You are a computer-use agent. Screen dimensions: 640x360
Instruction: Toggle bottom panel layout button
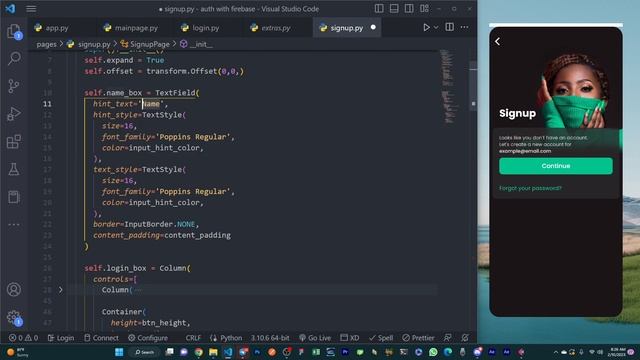point(394,9)
